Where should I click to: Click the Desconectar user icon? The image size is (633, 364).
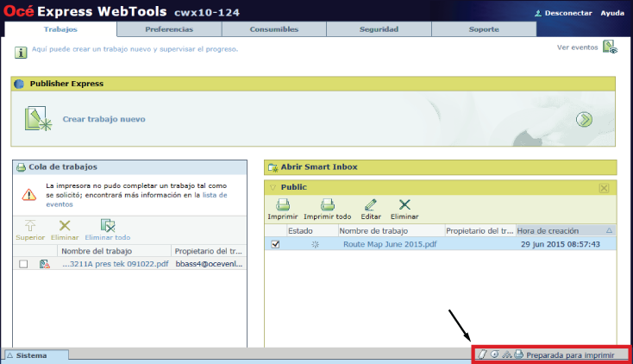(x=538, y=13)
